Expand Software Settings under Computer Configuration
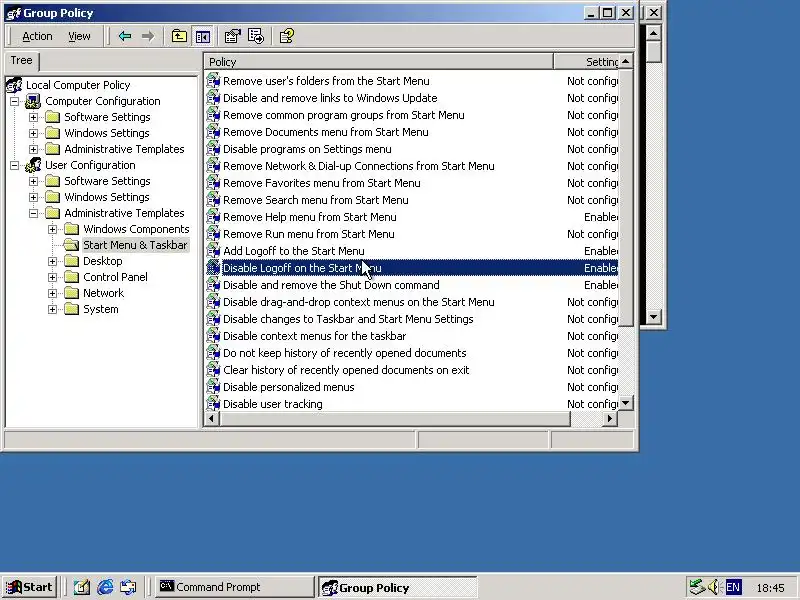The width and height of the screenshot is (800, 600). click(x=33, y=117)
